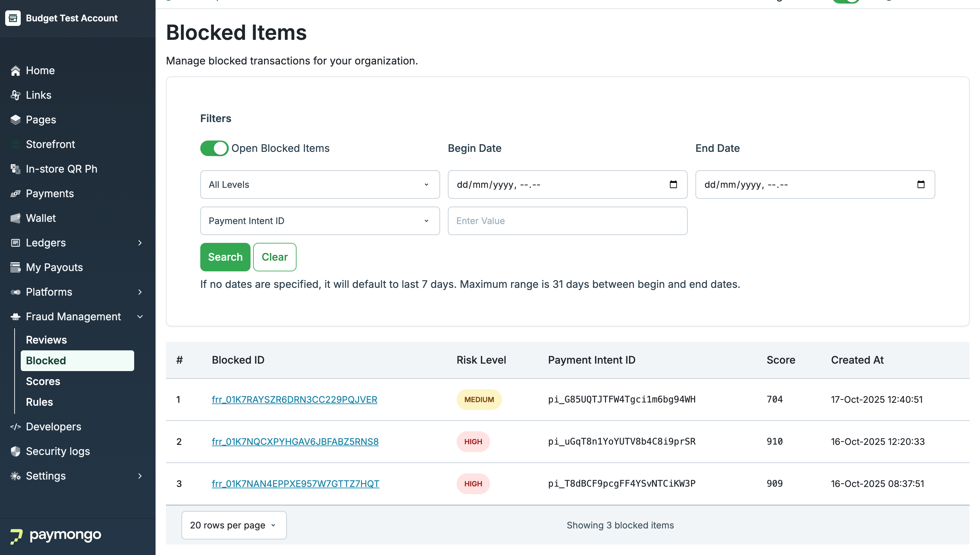The width and height of the screenshot is (980, 555).
Task: Open the Payment Intent ID filter dropdown
Action: (320, 221)
